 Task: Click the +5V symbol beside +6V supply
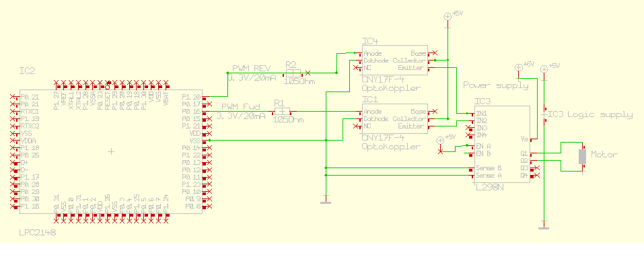click(x=544, y=69)
